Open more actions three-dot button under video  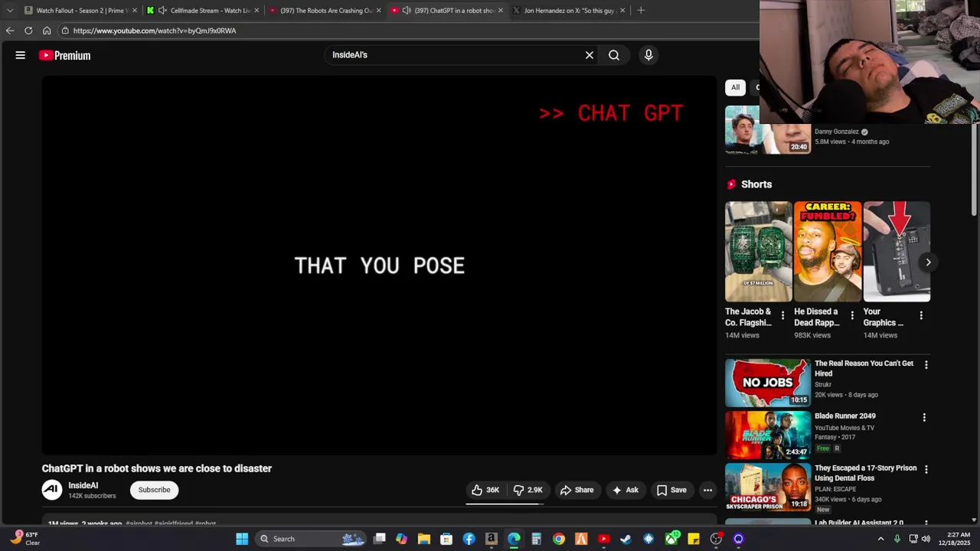(707, 490)
